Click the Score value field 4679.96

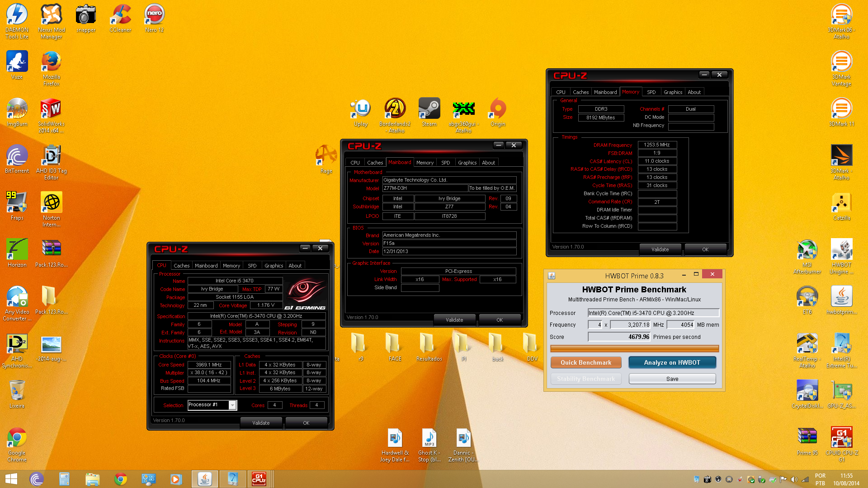click(619, 337)
